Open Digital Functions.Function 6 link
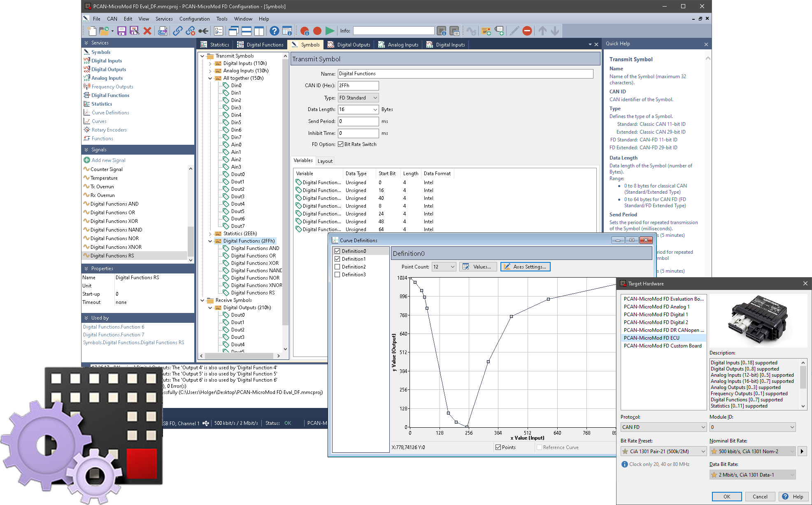The image size is (812, 505). pyautogui.click(x=114, y=327)
